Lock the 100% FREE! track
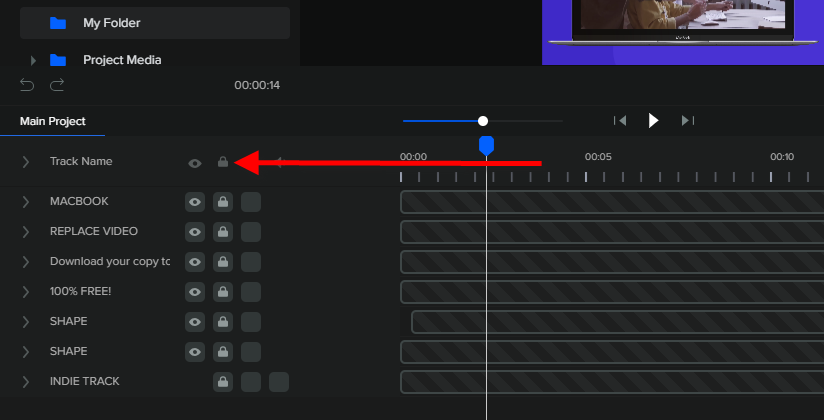 click(x=223, y=292)
